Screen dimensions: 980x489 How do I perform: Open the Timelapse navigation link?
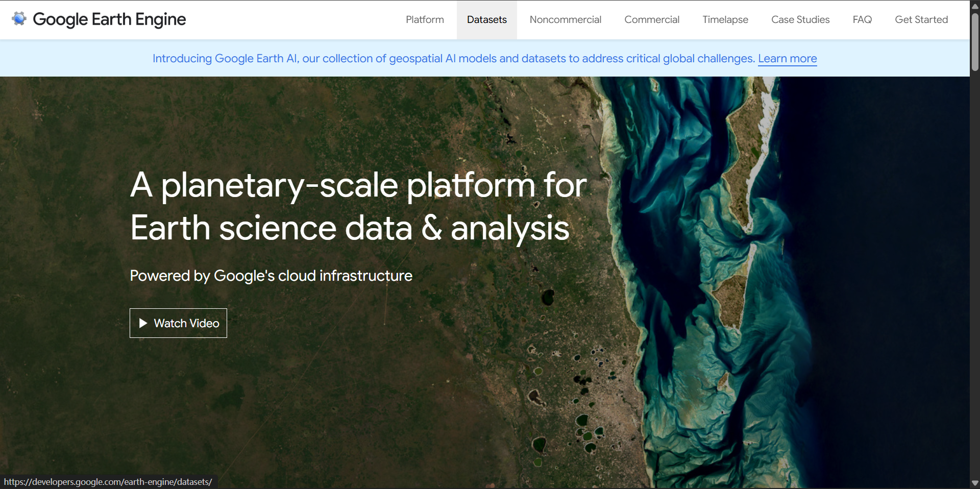coord(725,19)
